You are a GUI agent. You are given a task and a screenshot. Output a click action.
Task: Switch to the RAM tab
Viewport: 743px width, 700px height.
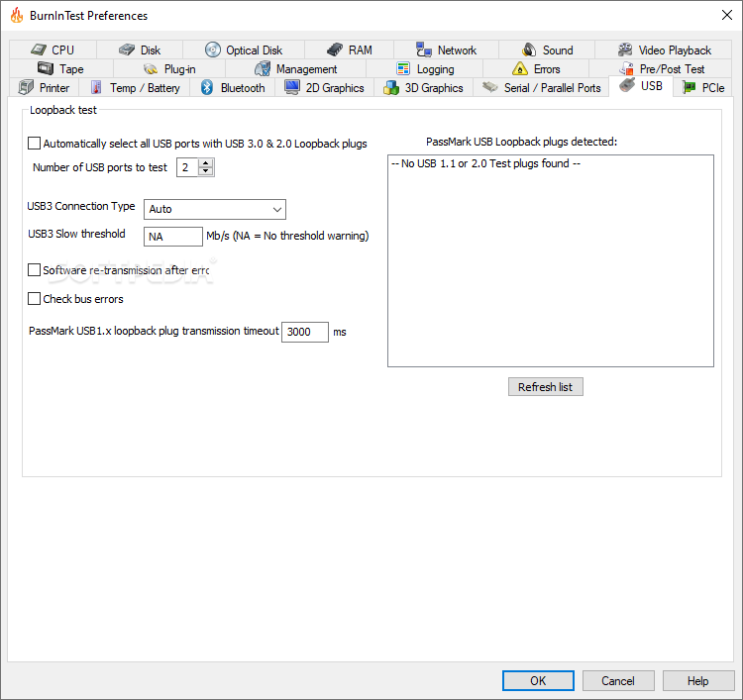[x=350, y=50]
